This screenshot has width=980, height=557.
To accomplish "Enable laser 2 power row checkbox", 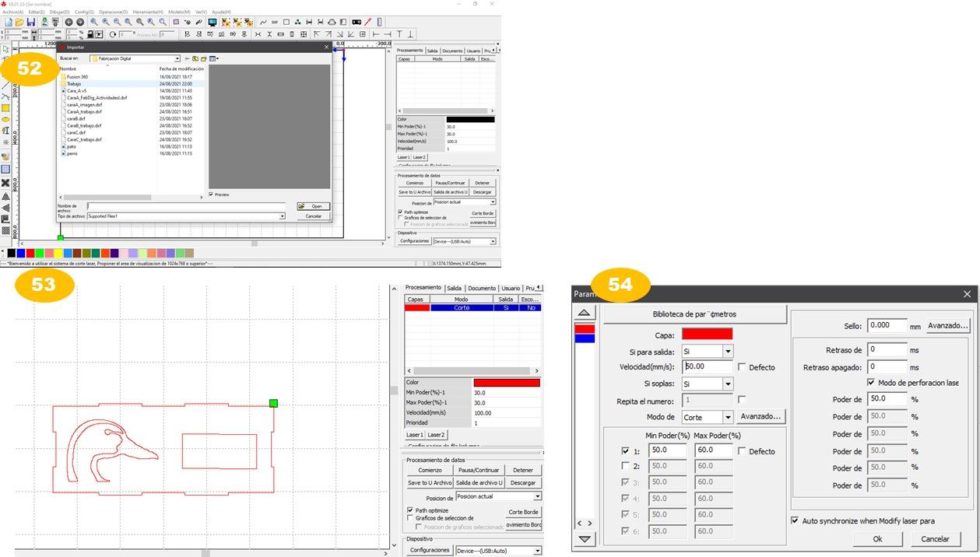I will (x=626, y=466).
